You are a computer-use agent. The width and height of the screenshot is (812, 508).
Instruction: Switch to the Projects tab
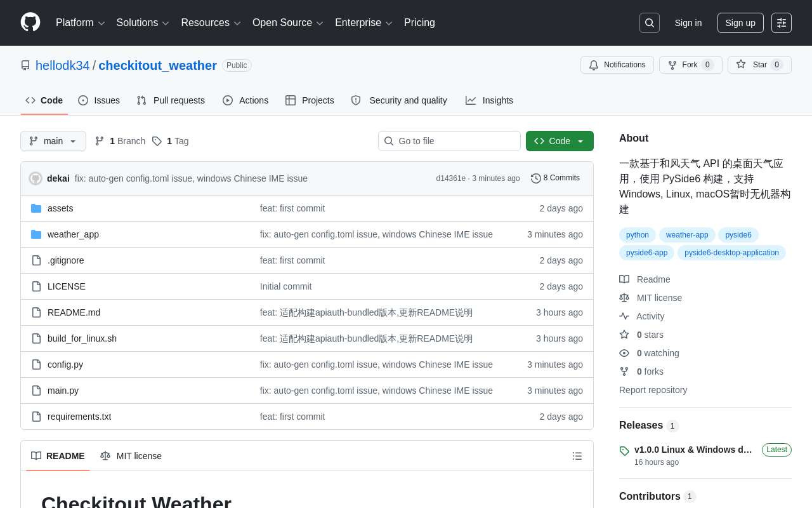(x=310, y=100)
